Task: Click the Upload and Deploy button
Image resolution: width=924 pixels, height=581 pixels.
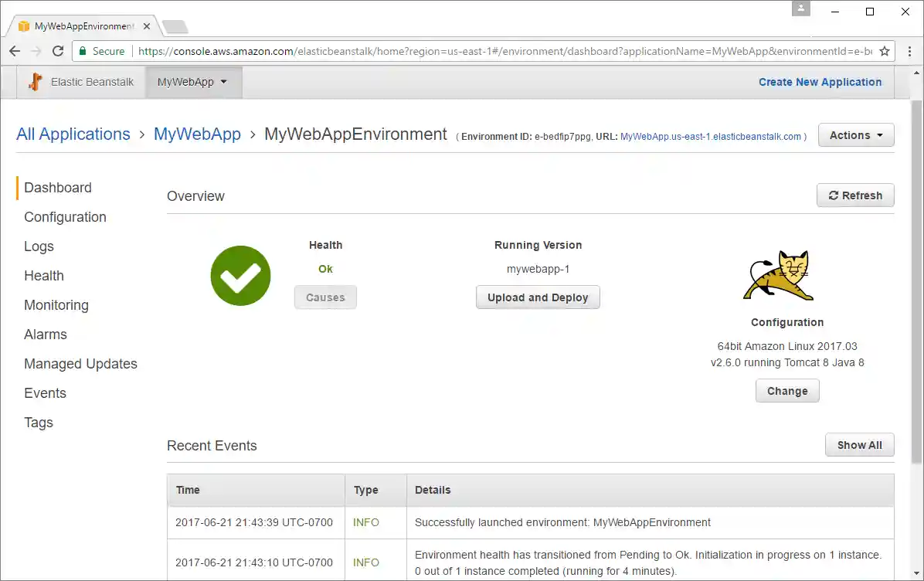Action: tap(538, 297)
